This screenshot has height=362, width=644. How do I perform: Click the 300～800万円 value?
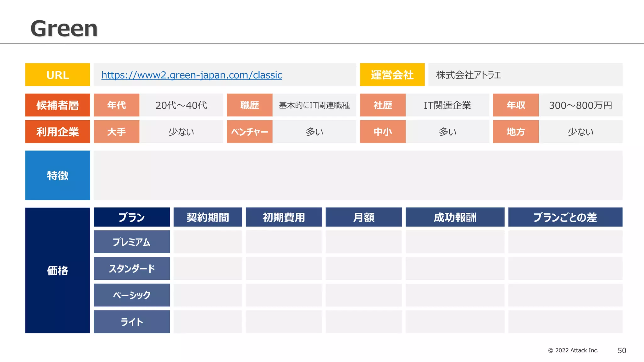(580, 105)
